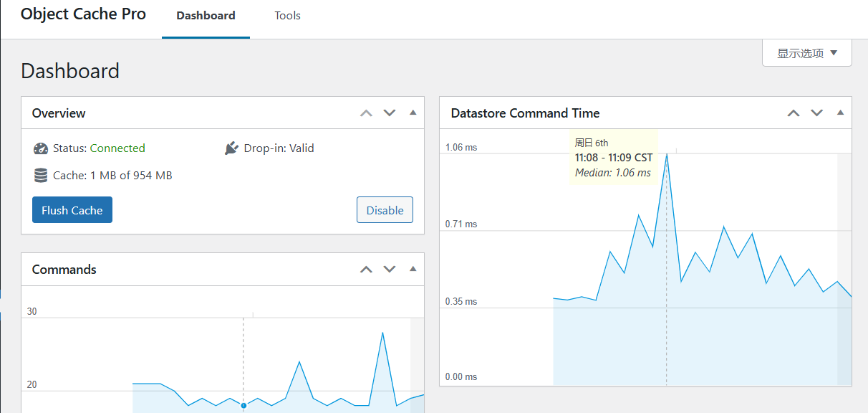
Task: Click the Overview panel heading
Action: pyautogui.click(x=59, y=113)
